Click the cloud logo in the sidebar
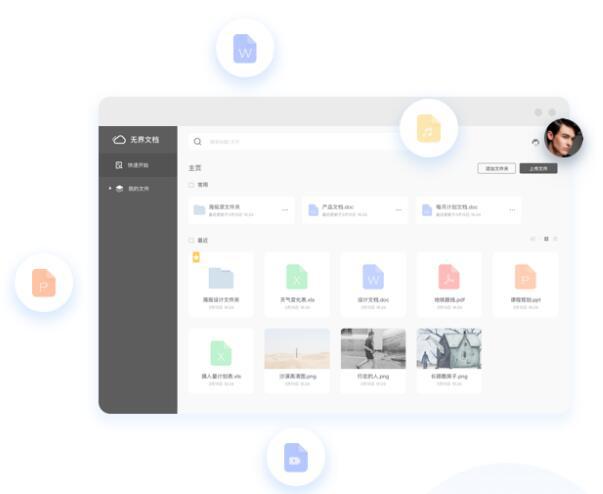The height and width of the screenshot is (494, 603). pyautogui.click(x=119, y=140)
